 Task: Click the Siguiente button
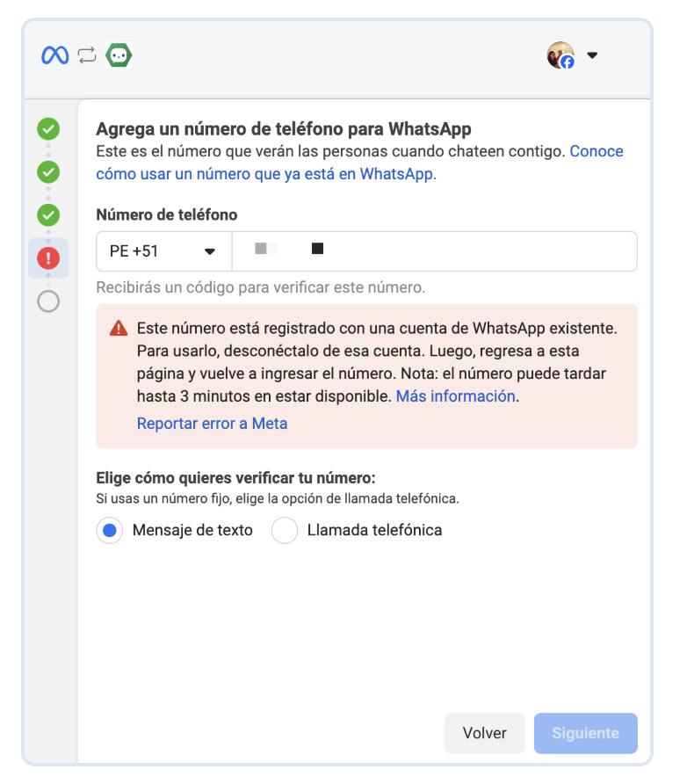point(586,733)
